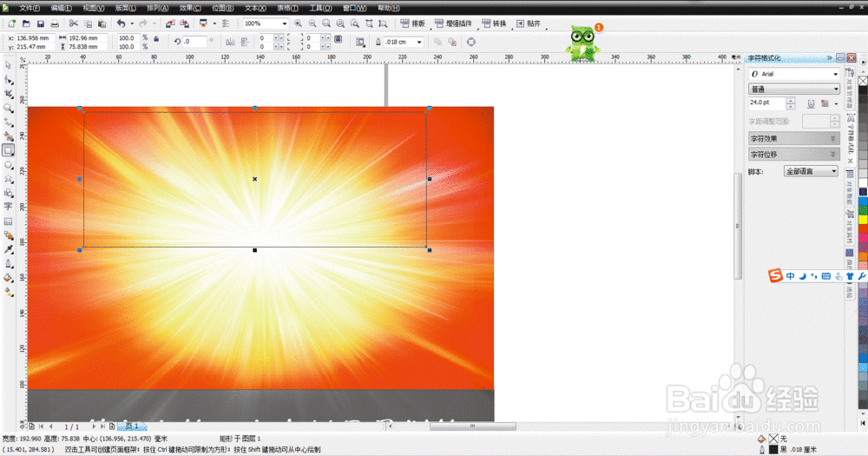
Task: Open the 文本(X) menu
Action: [254, 9]
